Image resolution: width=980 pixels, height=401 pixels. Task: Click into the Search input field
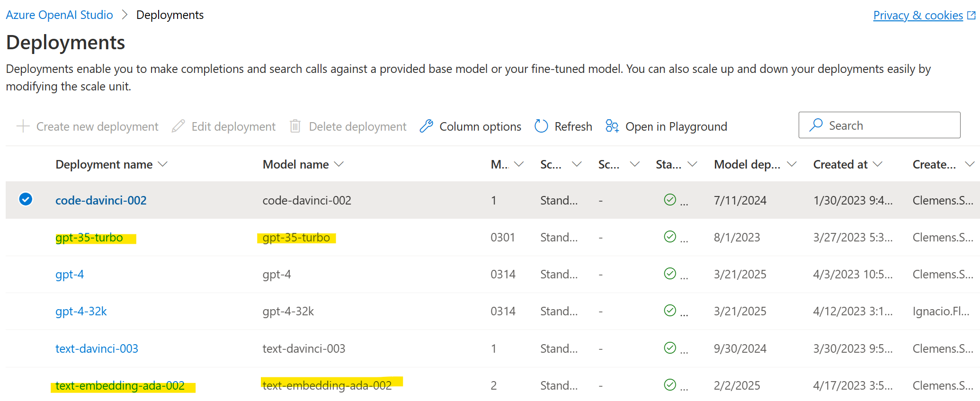click(x=879, y=125)
